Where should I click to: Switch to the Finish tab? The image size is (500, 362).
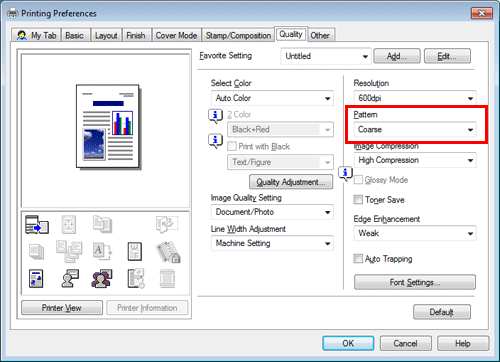[136, 35]
